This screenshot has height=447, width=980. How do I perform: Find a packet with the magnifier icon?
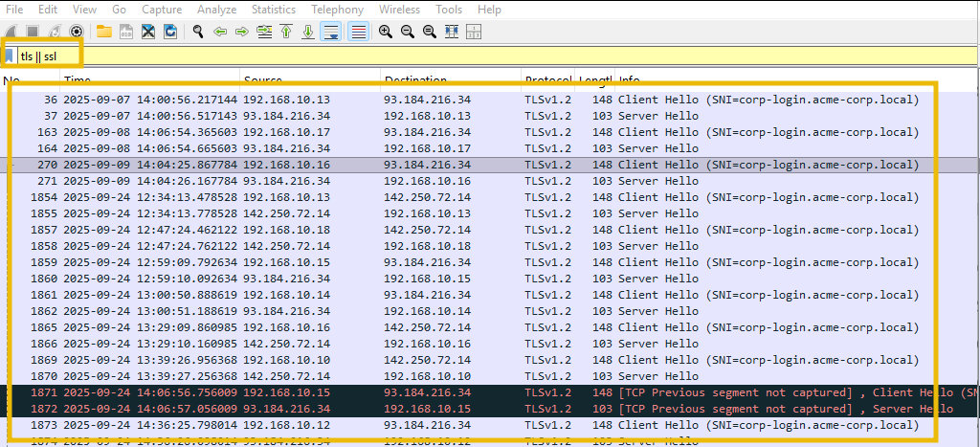[x=198, y=32]
